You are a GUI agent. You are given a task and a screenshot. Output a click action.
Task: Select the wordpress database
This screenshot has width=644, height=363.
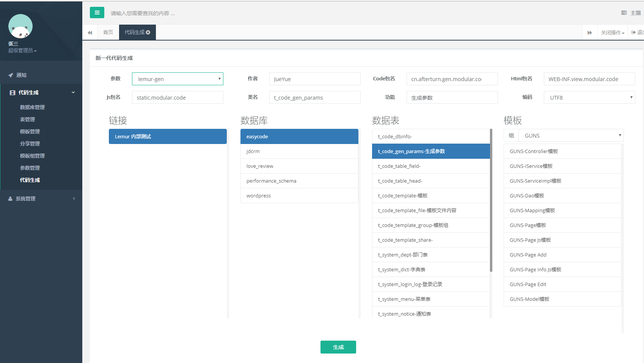pos(299,196)
